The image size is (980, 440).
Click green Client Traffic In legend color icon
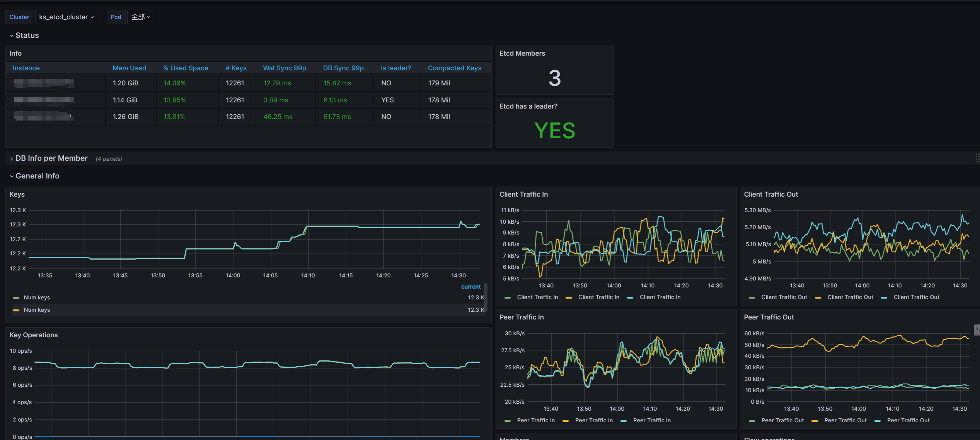pos(508,297)
